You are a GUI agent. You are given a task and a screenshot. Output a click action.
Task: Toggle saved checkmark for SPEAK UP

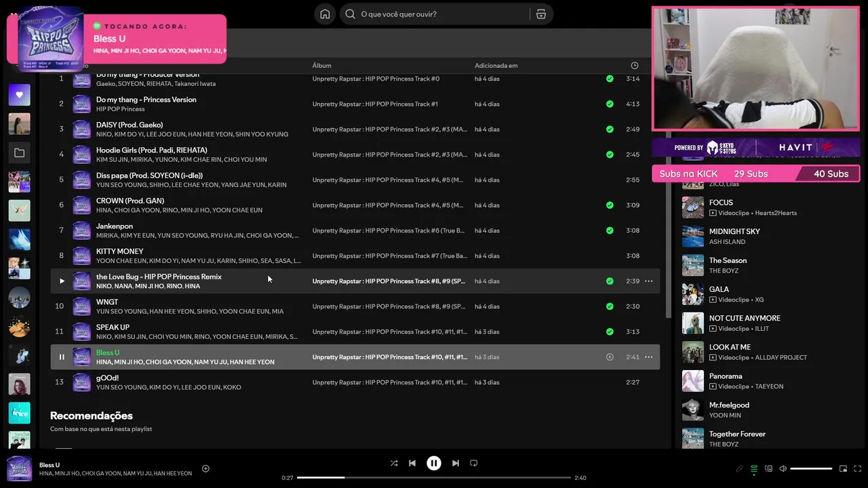click(x=610, y=331)
